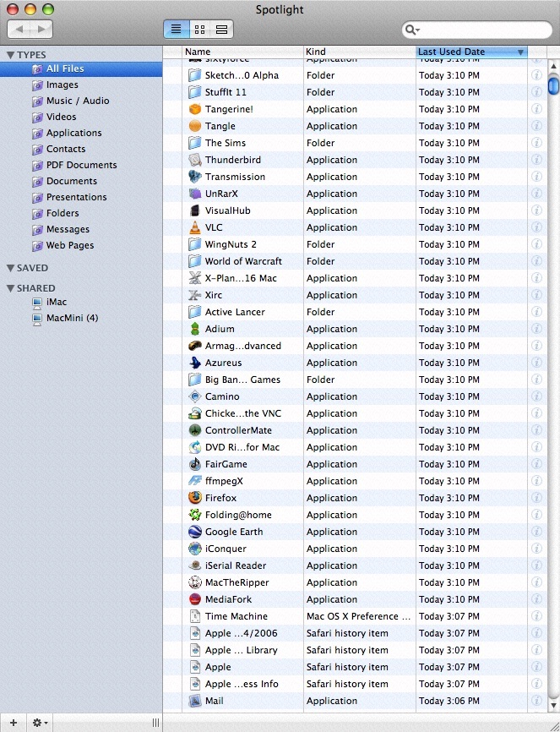Click the ControllerMate app icon
560x732 pixels.
194,430
